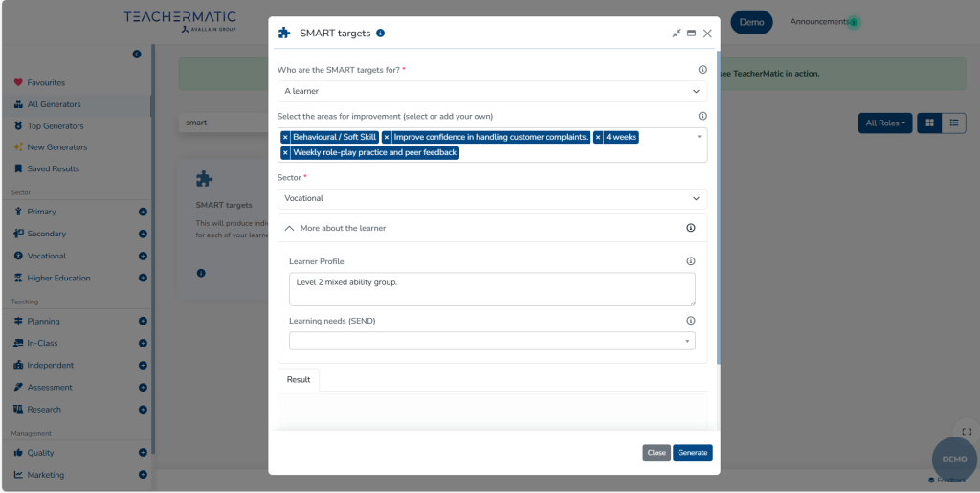The image size is (980, 493).
Task: Remove the 'Behavioural / Soft Skill' tag
Action: (x=285, y=137)
